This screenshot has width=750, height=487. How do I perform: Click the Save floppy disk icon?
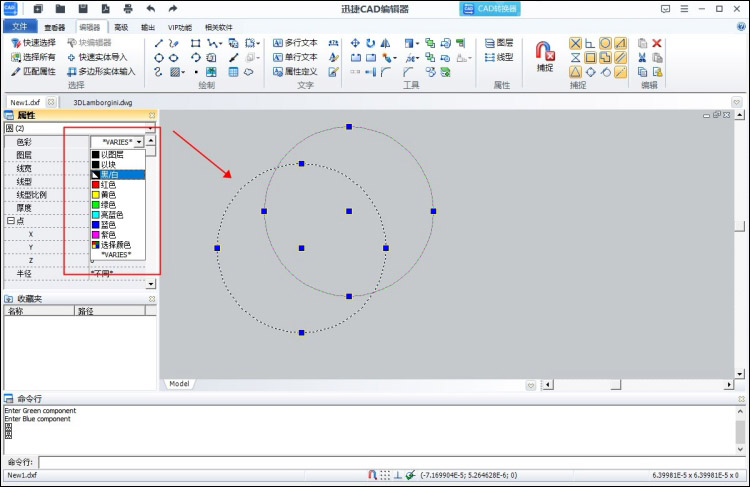(x=83, y=9)
